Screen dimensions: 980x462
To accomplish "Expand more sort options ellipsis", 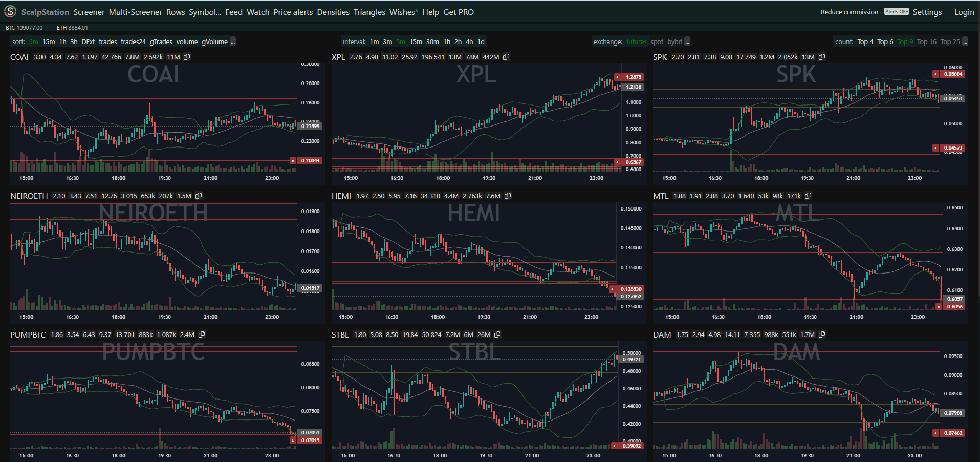I will click(x=233, y=41).
